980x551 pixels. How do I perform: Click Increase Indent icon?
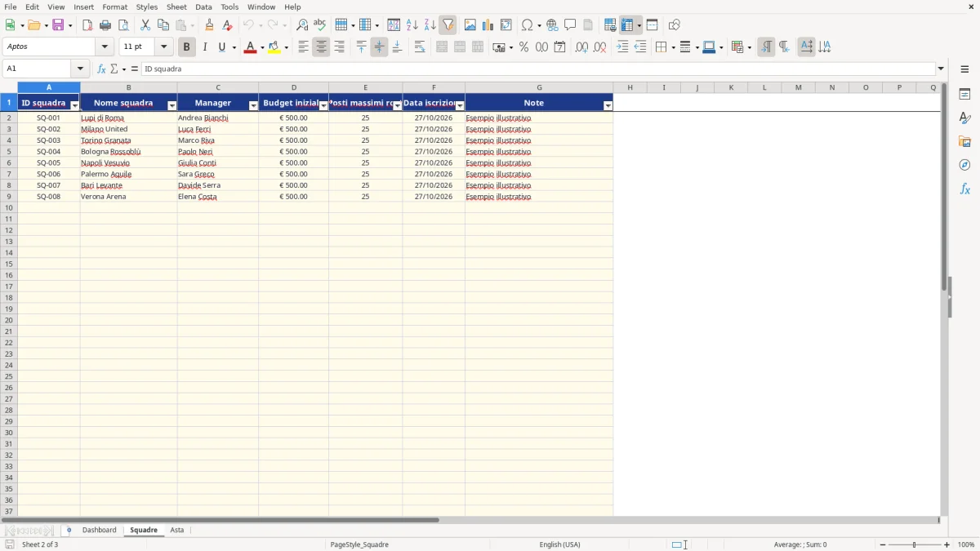tap(622, 47)
